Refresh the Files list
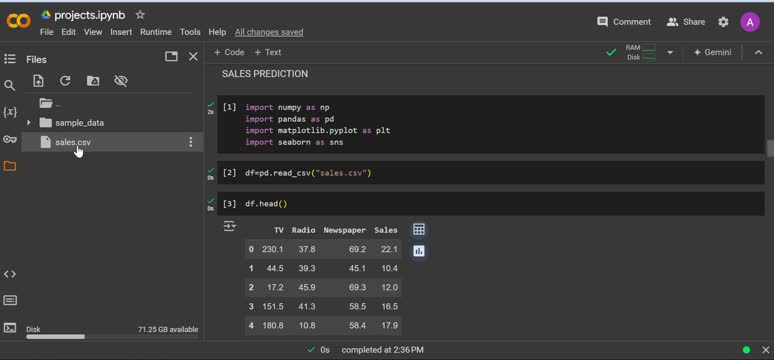Viewport: 774px width, 360px height. (x=65, y=80)
